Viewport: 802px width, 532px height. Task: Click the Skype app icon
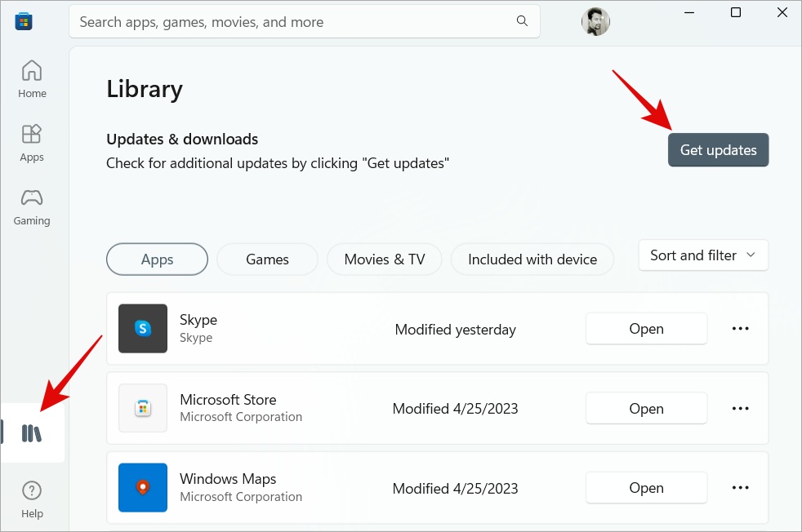143,329
